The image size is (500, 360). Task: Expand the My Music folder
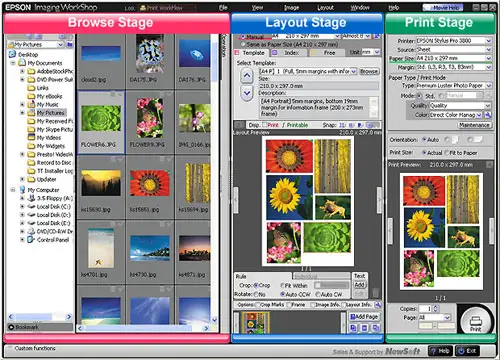[22, 104]
